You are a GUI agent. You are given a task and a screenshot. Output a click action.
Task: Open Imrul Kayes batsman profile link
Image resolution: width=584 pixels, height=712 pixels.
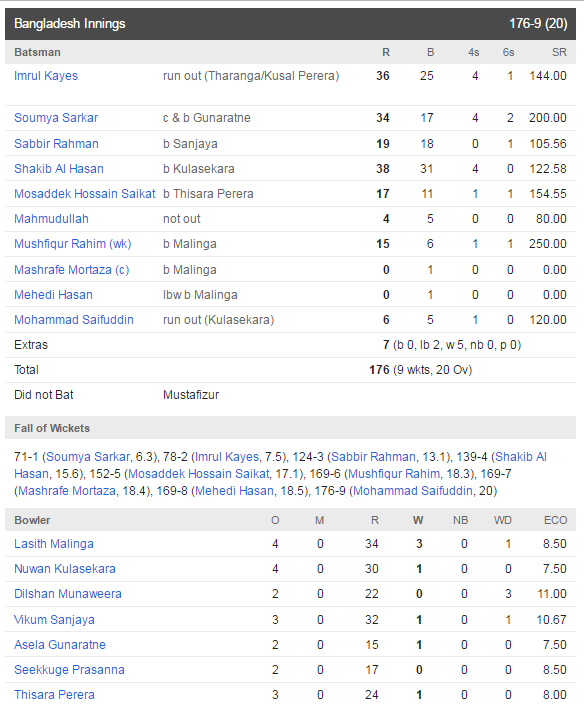coord(46,76)
